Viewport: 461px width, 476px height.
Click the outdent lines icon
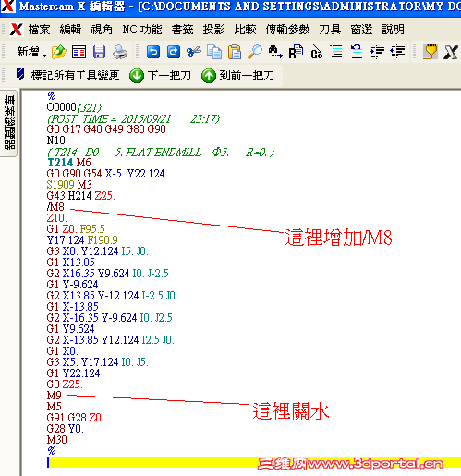[397, 52]
